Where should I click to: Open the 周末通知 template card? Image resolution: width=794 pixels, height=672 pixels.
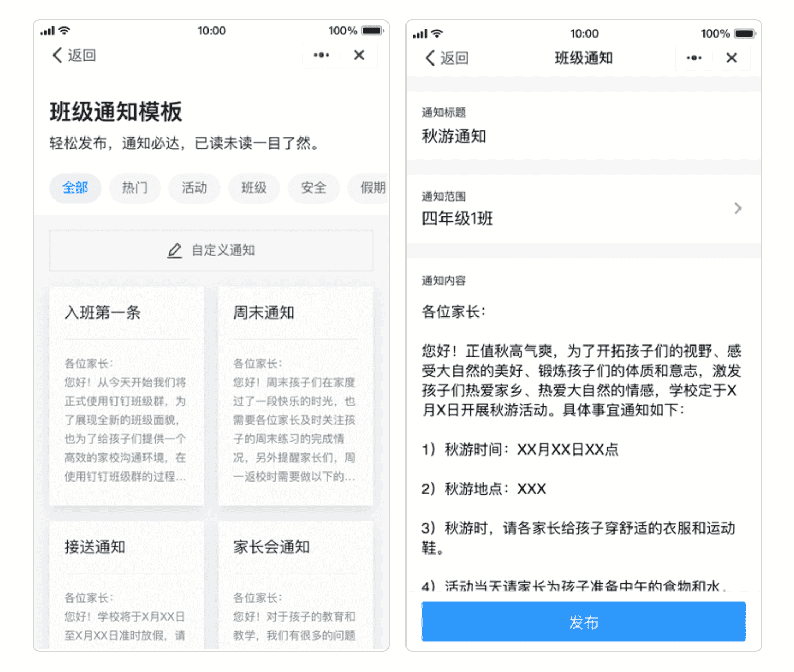[295, 396]
